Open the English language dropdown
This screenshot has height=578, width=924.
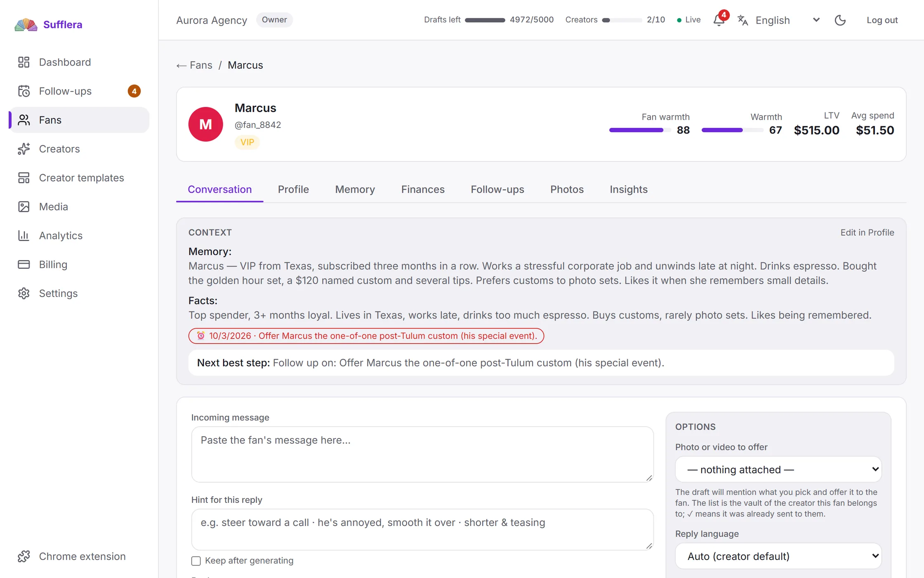(788, 20)
